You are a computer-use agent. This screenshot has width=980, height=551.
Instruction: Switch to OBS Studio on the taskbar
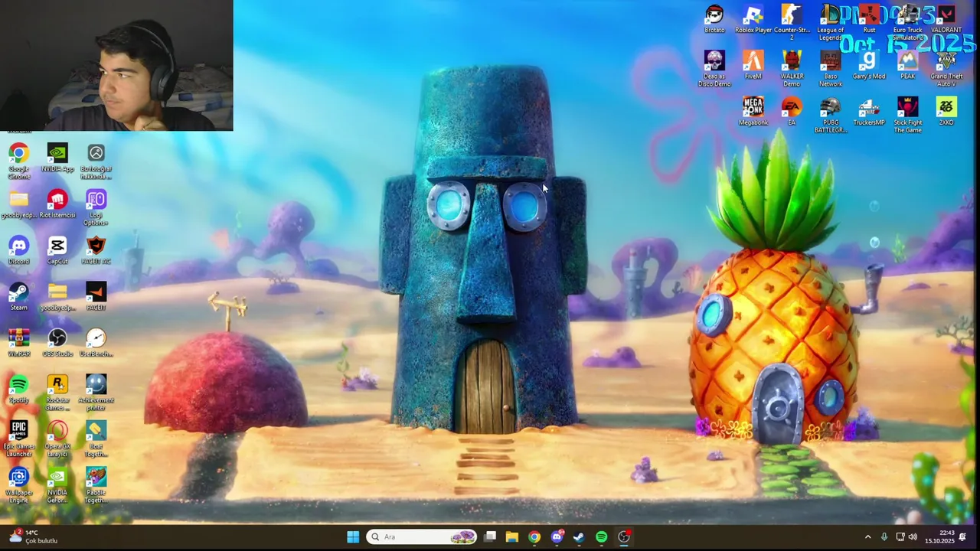[x=624, y=536]
